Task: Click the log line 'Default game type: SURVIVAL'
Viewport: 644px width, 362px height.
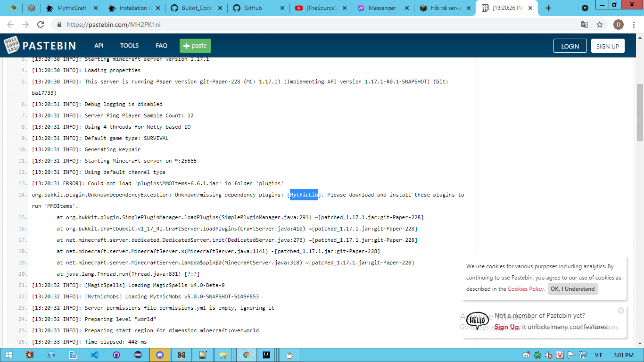Action: [x=100, y=138]
